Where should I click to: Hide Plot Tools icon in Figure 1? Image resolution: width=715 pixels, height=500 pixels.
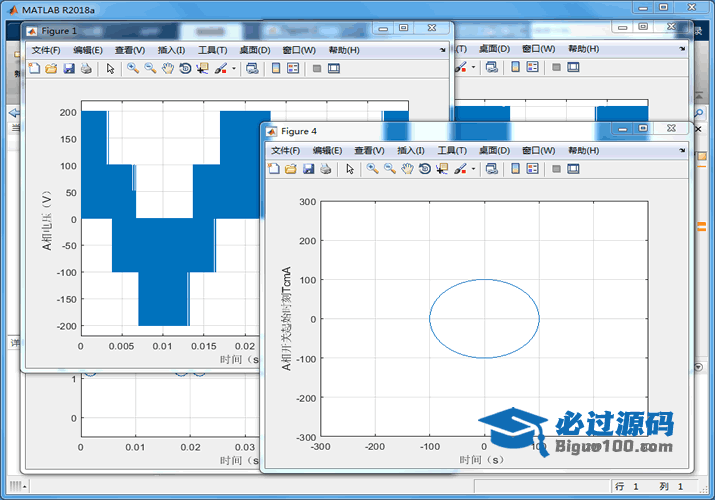point(317,68)
